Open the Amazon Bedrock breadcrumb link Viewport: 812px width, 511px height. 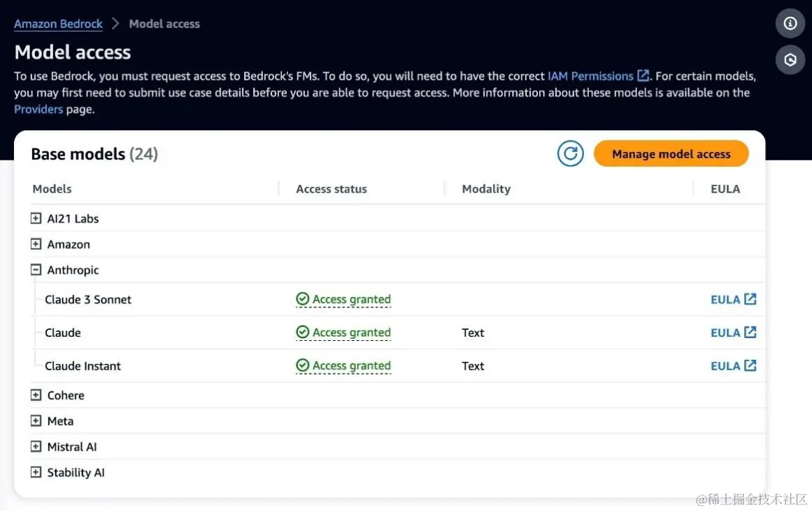(58, 24)
